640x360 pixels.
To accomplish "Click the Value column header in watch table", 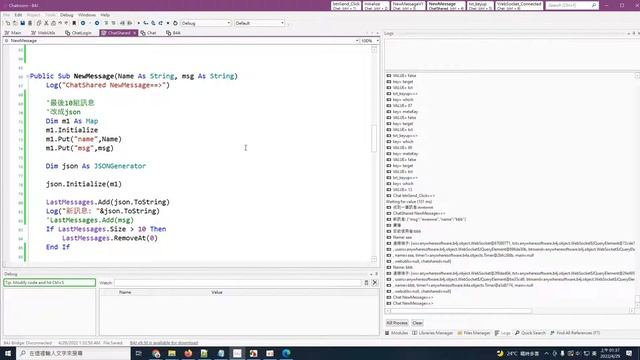I will [217, 292].
